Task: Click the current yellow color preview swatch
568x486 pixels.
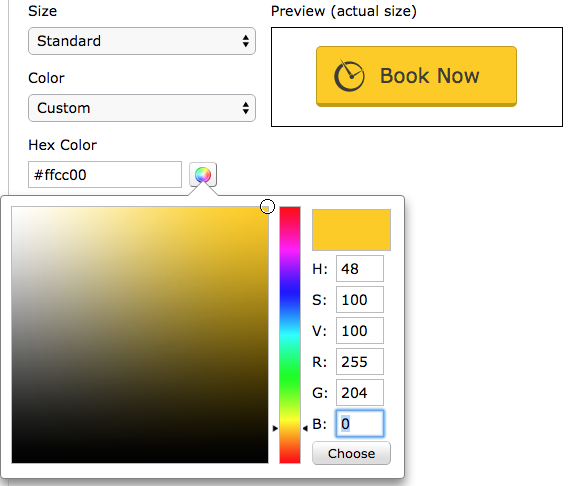Action: coord(351,230)
